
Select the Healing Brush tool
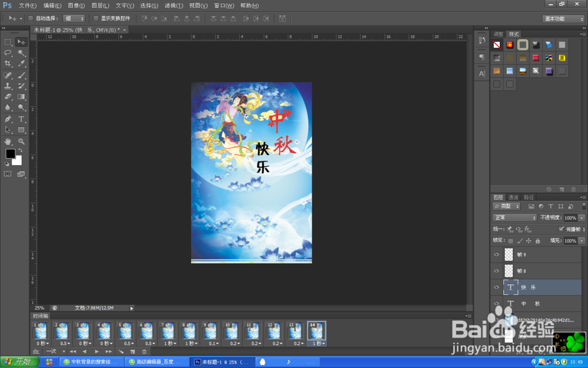click(x=8, y=75)
